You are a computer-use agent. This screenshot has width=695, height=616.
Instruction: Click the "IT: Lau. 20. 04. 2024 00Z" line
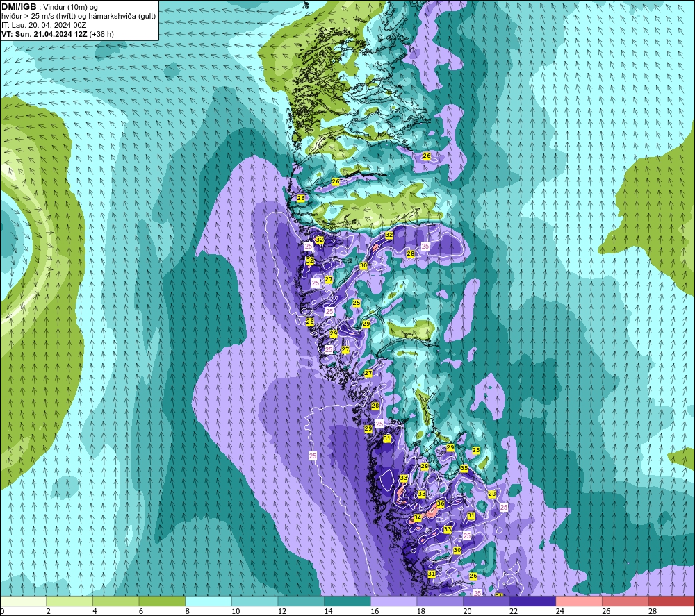tap(44, 25)
